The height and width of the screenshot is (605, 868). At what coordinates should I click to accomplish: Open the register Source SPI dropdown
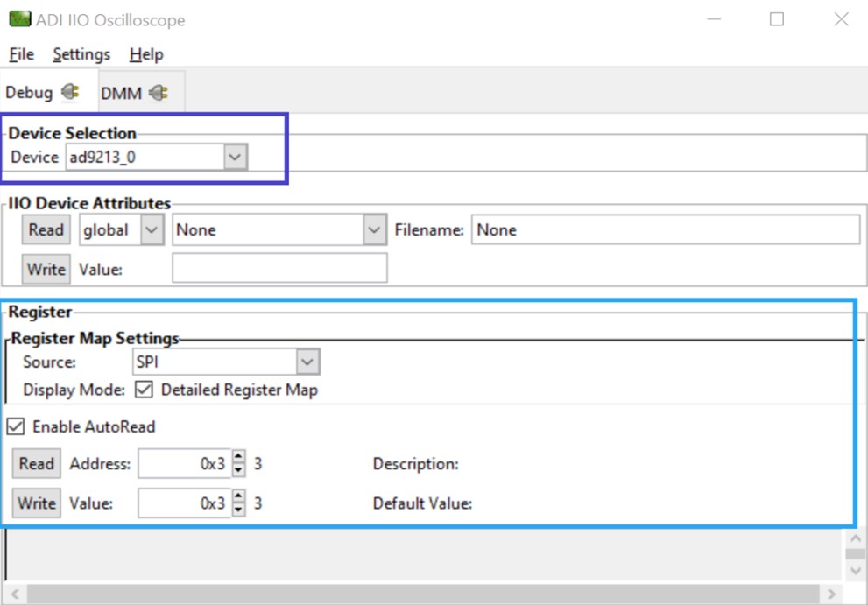click(x=307, y=362)
